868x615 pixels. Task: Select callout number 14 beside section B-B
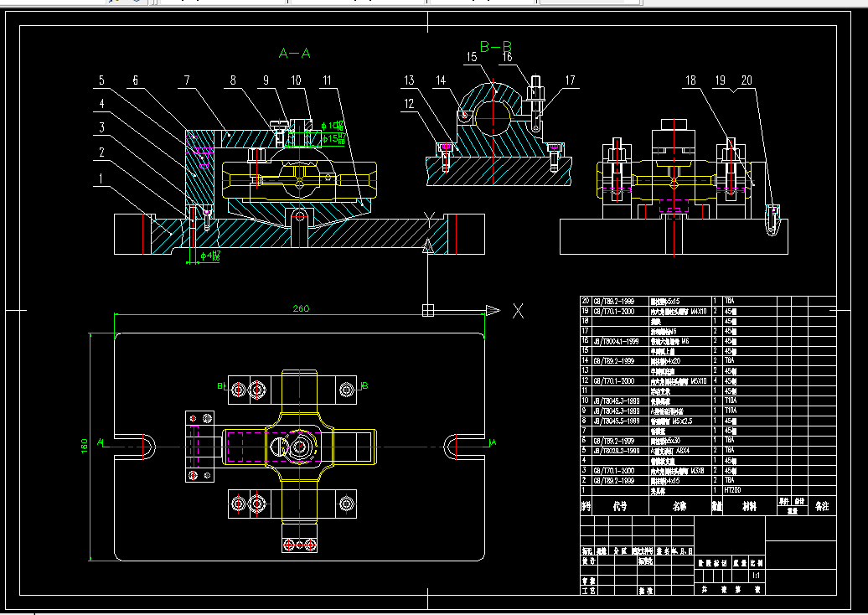click(441, 80)
